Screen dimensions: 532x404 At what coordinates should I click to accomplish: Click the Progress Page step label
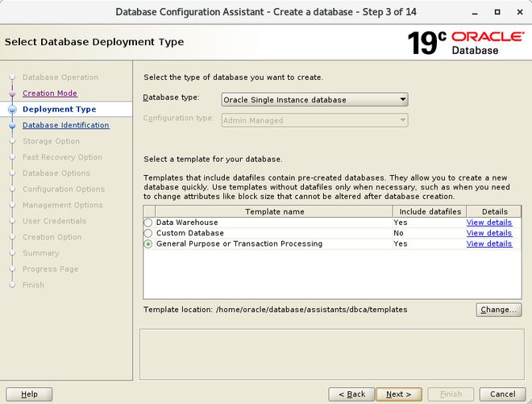[51, 269]
